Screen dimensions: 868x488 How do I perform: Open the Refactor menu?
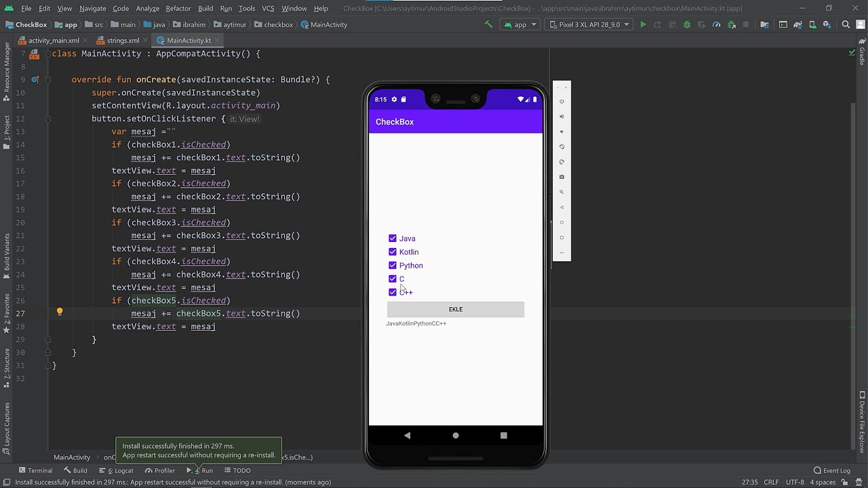tap(178, 8)
